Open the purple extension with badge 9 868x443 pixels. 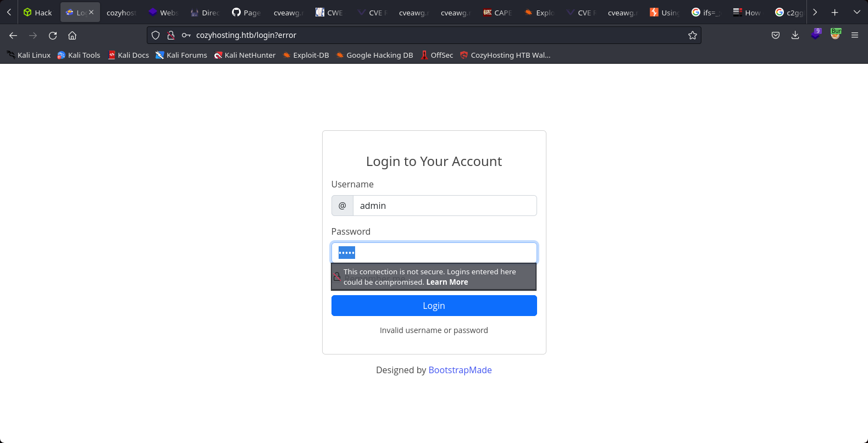[816, 35]
